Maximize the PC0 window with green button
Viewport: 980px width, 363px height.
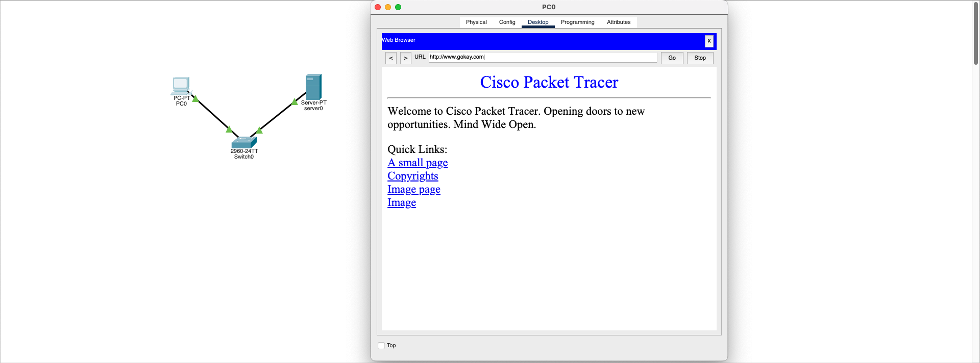point(398,7)
